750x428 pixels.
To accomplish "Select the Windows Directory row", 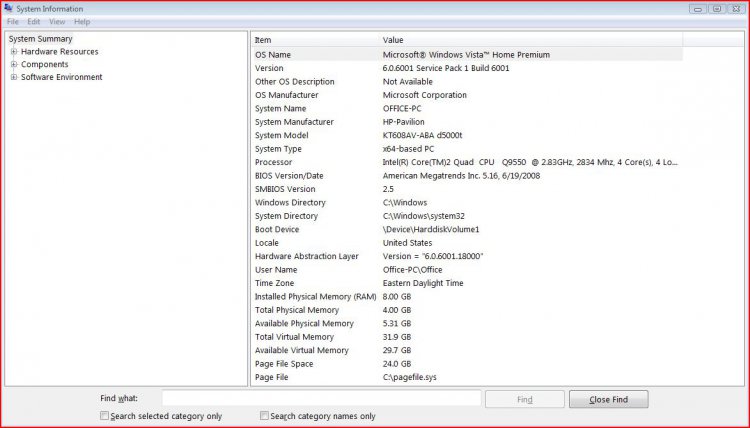I will pyautogui.click(x=467, y=202).
